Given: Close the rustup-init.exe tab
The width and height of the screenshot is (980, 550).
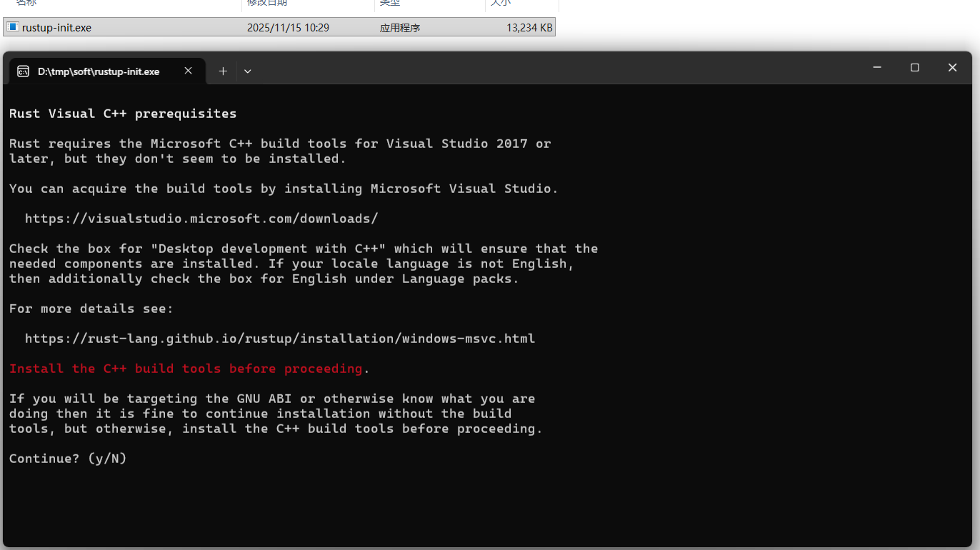Looking at the screenshot, I should (188, 71).
